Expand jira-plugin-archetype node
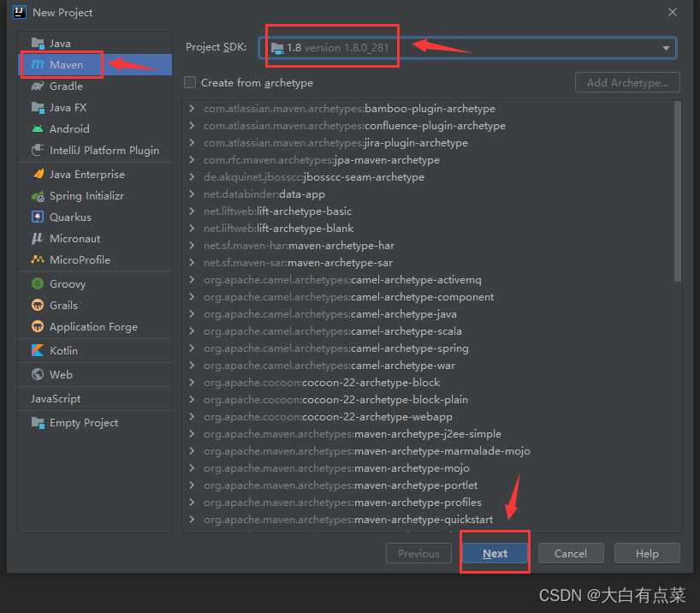700x613 pixels. coord(192,142)
